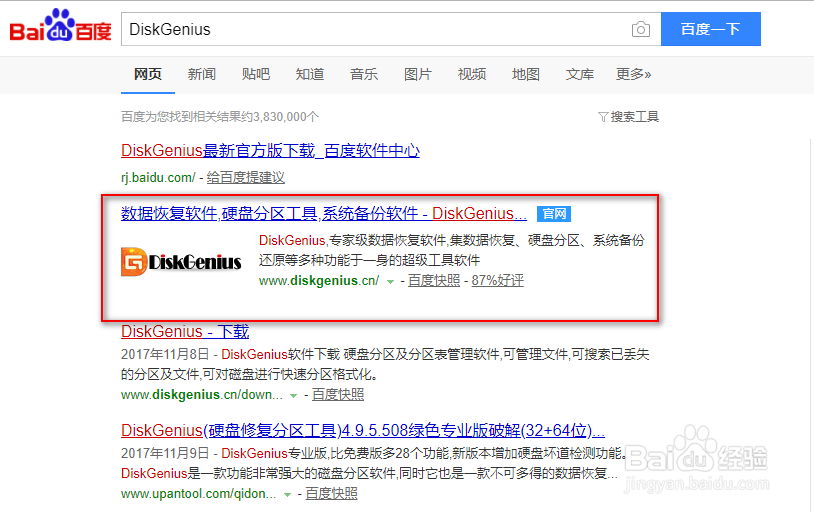Screen dimensions: 814x512
Task: Open the DiskGenius - 下载 result
Action: point(185,331)
